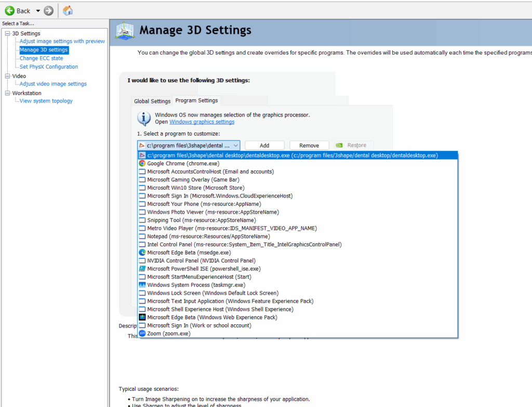
Task: Click the Back arrow icon
Action: (x=9, y=11)
